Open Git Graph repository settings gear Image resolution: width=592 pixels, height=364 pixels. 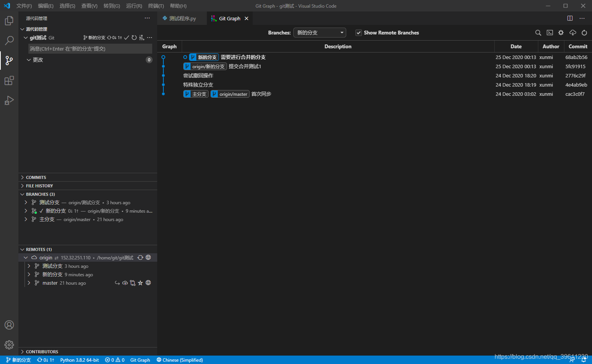561,33
